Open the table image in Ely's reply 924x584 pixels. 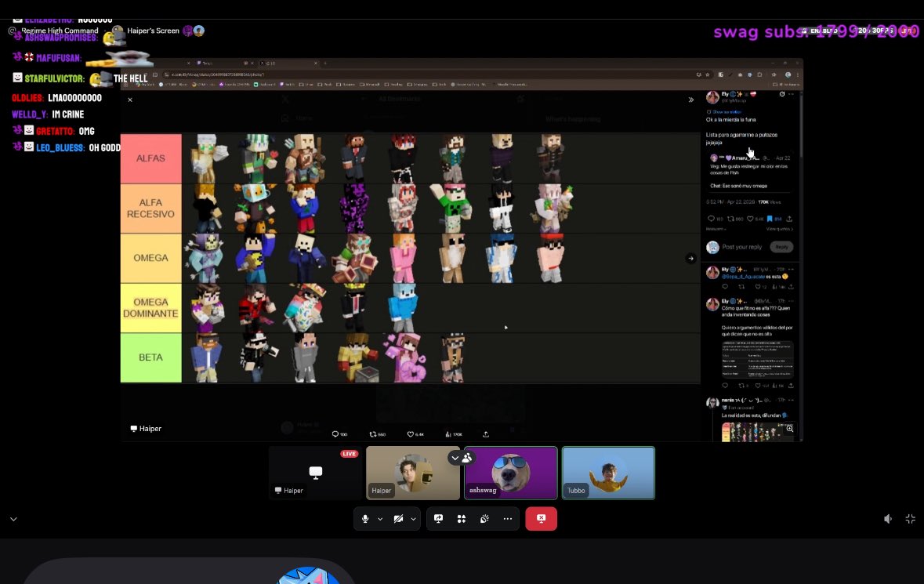click(757, 359)
